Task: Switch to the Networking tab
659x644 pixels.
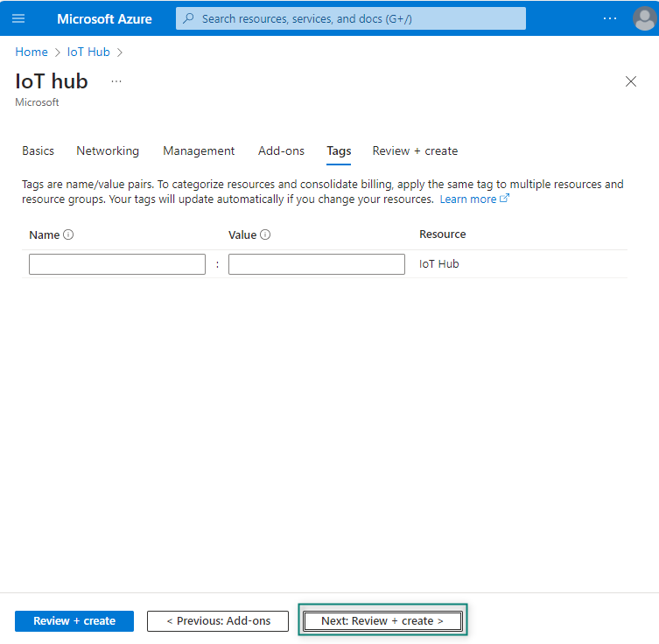Action: click(108, 150)
